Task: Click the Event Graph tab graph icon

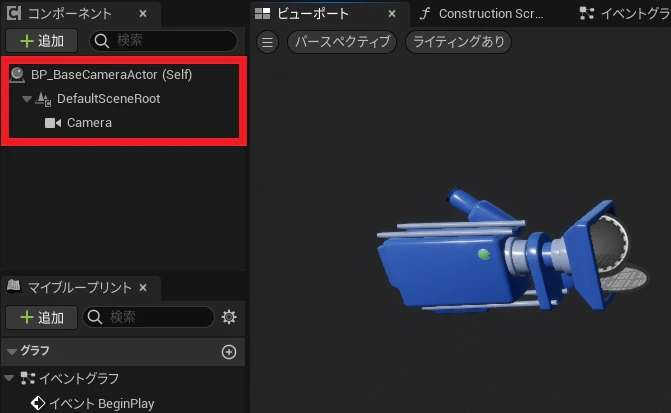Action: click(587, 14)
